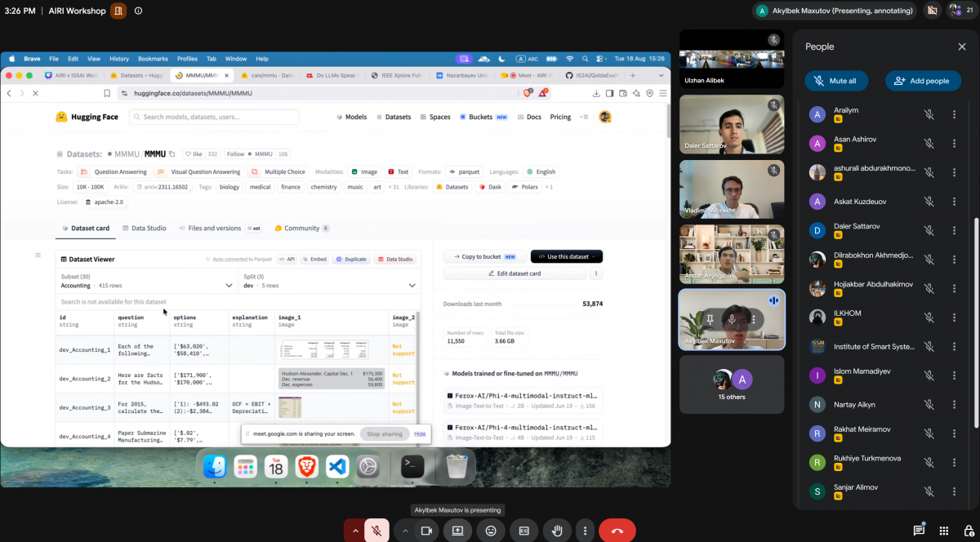Open more actions for Daler Sattarov

[954, 230]
